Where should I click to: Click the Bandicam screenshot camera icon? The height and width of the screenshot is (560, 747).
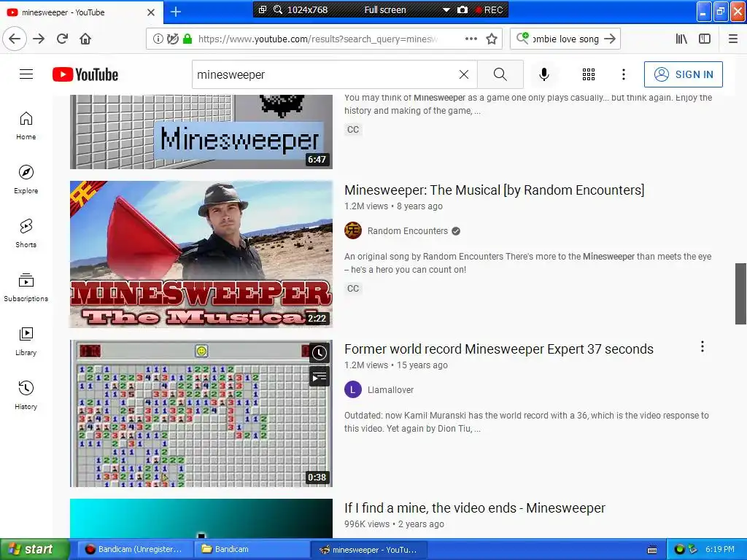[x=462, y=9]
